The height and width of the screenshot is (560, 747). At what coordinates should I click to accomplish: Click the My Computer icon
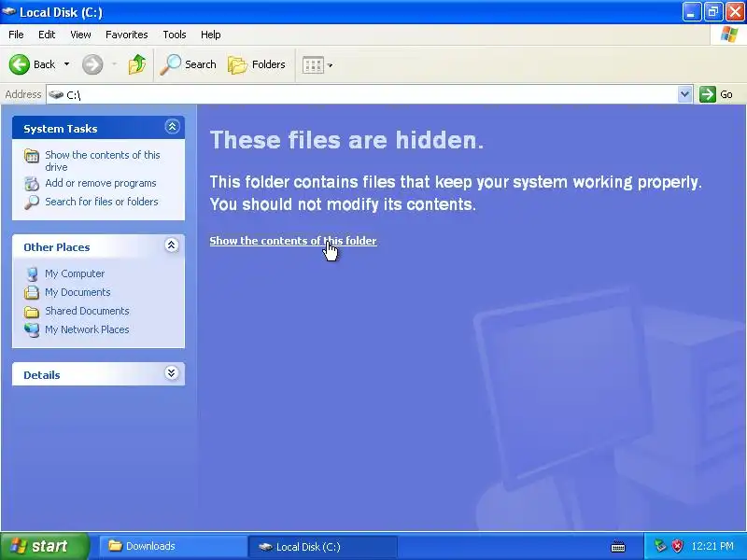point(32,274)
